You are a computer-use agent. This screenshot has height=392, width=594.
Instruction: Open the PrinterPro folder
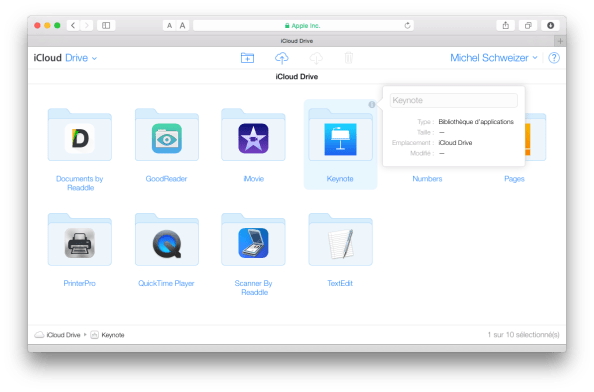[x=80, y=239]
